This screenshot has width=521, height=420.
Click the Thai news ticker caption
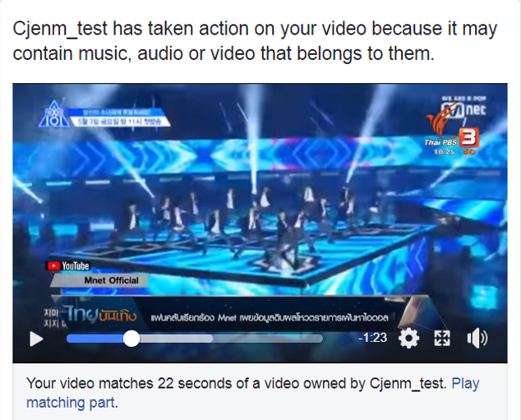coord(270,317)
